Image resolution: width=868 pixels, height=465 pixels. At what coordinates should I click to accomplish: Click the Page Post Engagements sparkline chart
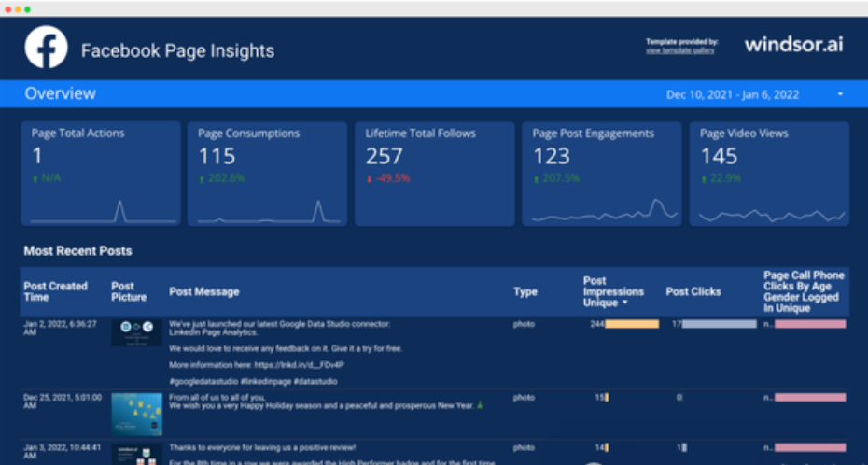click(x=605, y=211)
